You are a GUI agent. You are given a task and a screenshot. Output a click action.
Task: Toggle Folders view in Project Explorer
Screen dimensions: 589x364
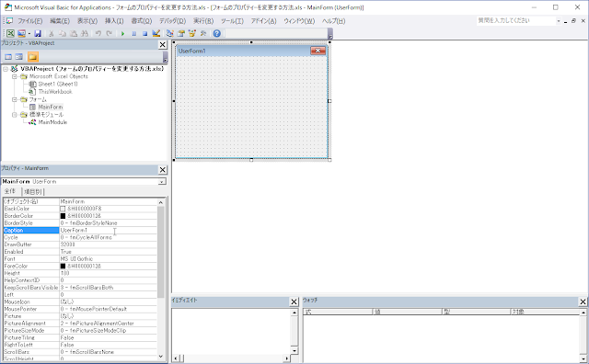(33, 57)
